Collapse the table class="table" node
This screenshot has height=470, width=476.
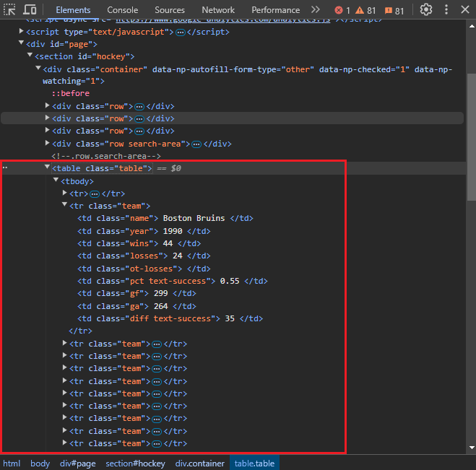coord(47,168)
